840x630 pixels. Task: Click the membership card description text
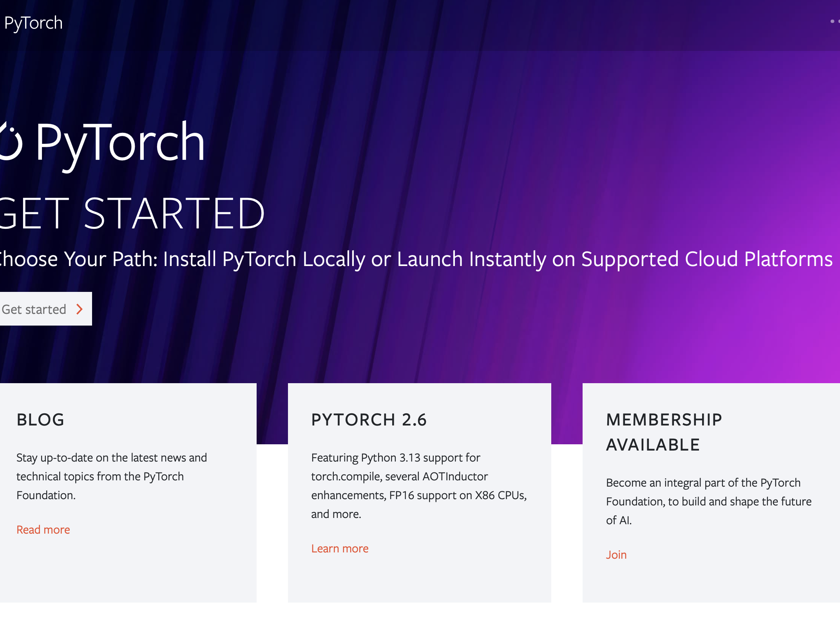tap(709, 501)
